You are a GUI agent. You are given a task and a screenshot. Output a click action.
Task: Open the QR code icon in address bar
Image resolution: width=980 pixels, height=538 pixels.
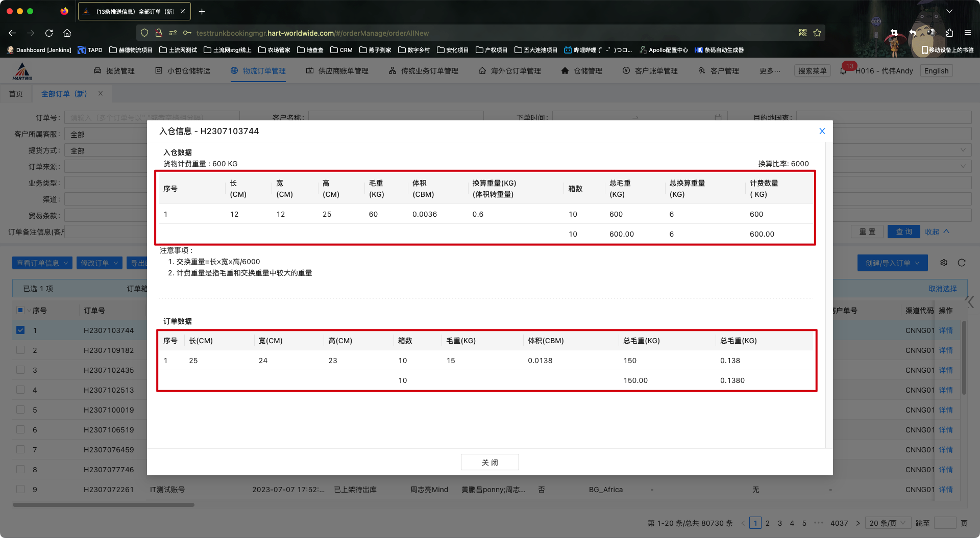tap(803, 33)
